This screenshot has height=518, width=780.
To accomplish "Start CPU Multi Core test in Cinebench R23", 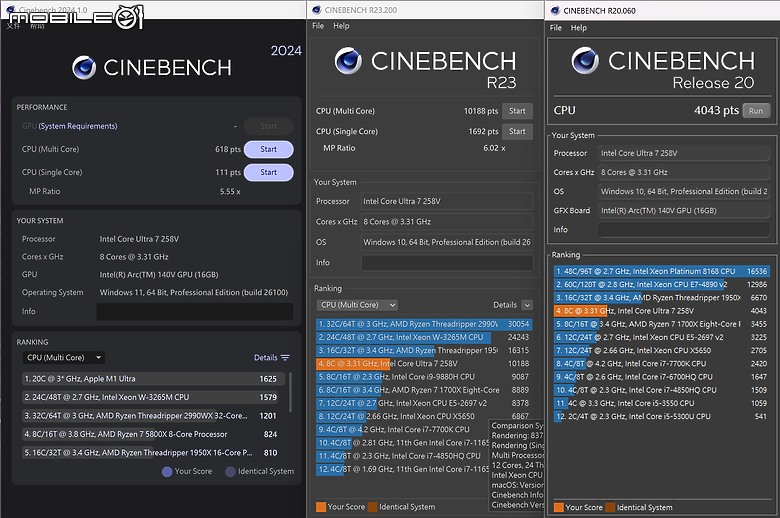I will pyautogui.click(x=517, y=111).
